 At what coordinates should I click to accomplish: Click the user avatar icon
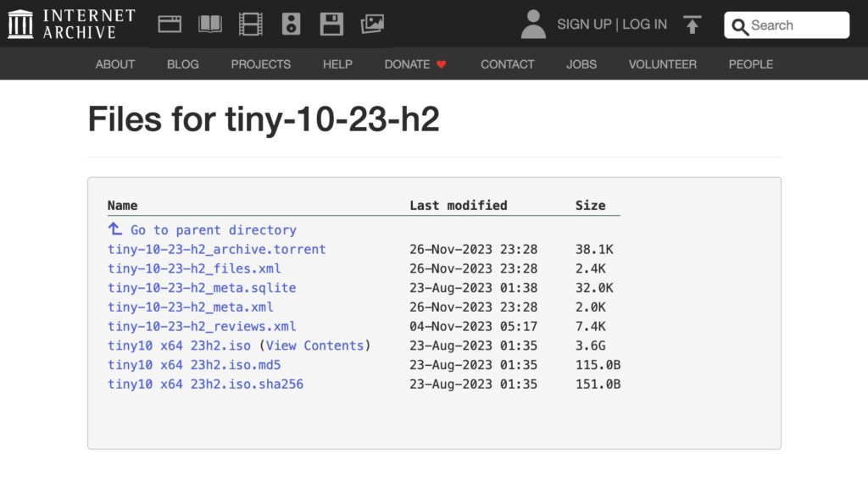533,25
